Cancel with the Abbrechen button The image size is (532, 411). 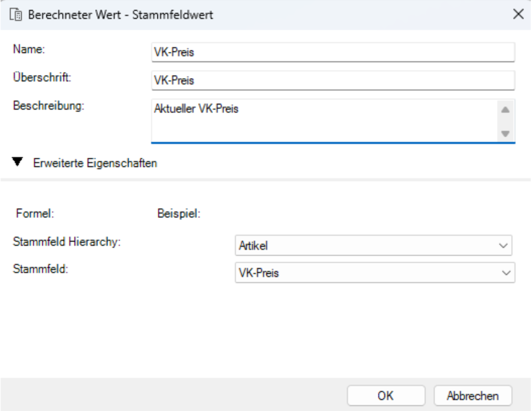(x=473, y=395)
